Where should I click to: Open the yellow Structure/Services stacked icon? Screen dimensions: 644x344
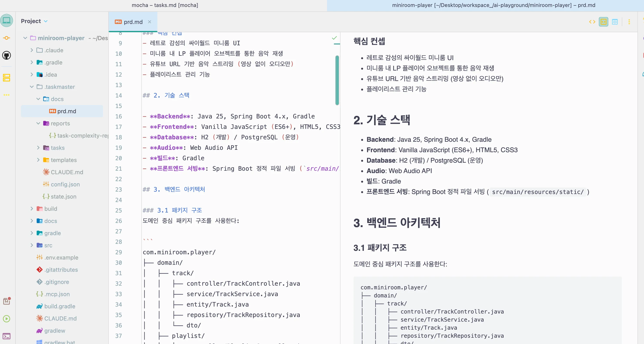coord(7,78)
